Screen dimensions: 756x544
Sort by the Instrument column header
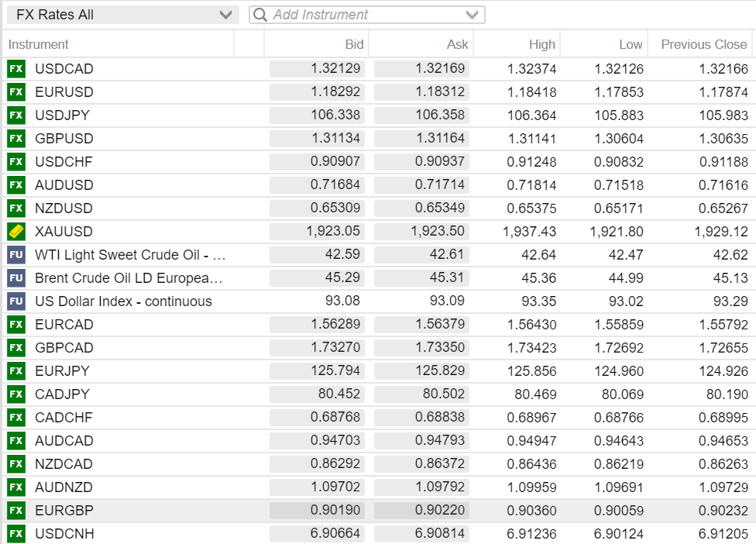pos(39,45)
